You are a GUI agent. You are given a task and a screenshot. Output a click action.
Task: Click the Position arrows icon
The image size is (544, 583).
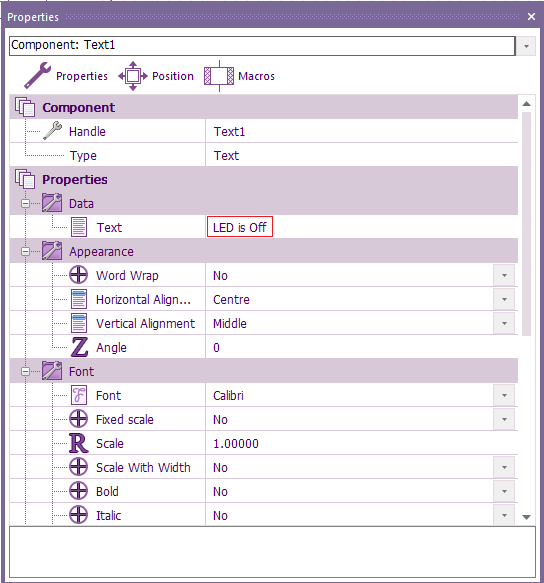(133, 76)
